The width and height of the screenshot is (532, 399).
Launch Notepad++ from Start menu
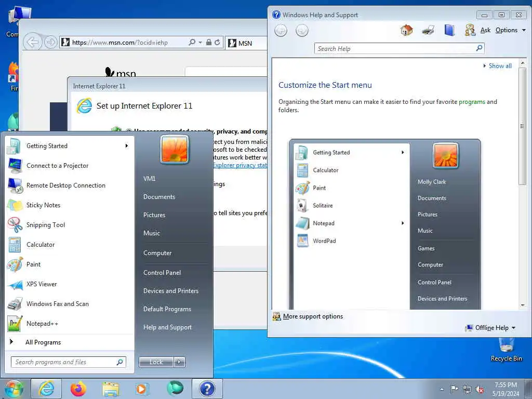point(70,323)
